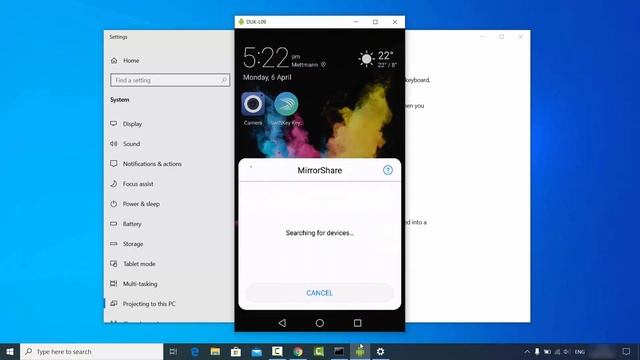
Task: Show hidden system tray icons
Action: point(527,351)
